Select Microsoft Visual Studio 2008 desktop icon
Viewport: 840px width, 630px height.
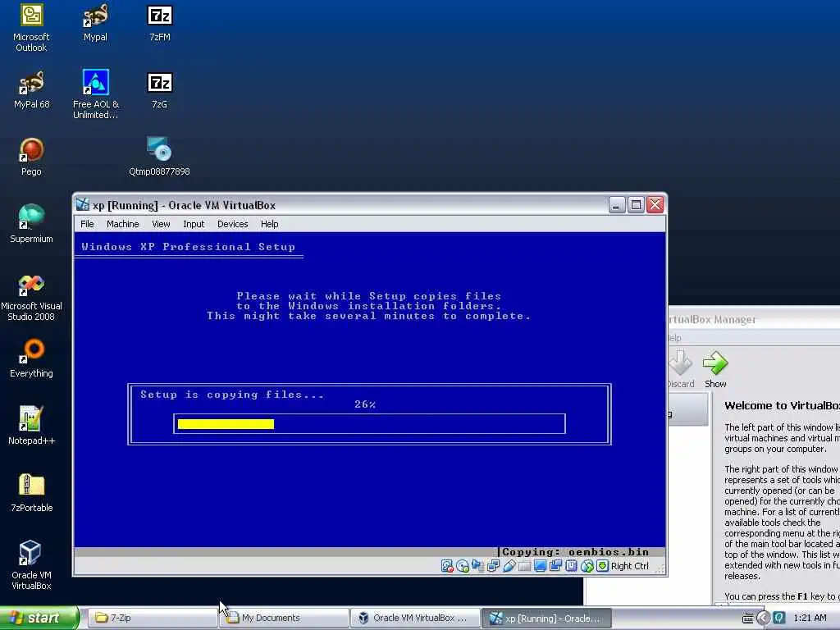[x=31, y=297]
